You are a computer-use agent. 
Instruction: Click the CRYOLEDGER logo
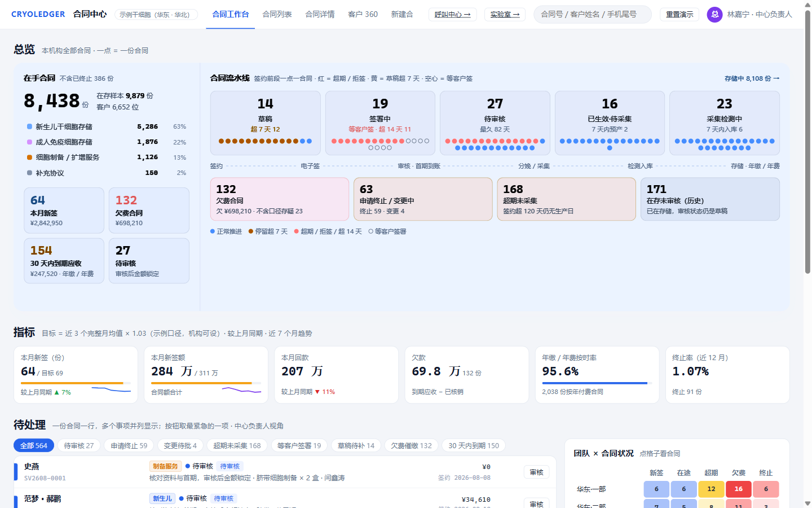coord(38,14)
